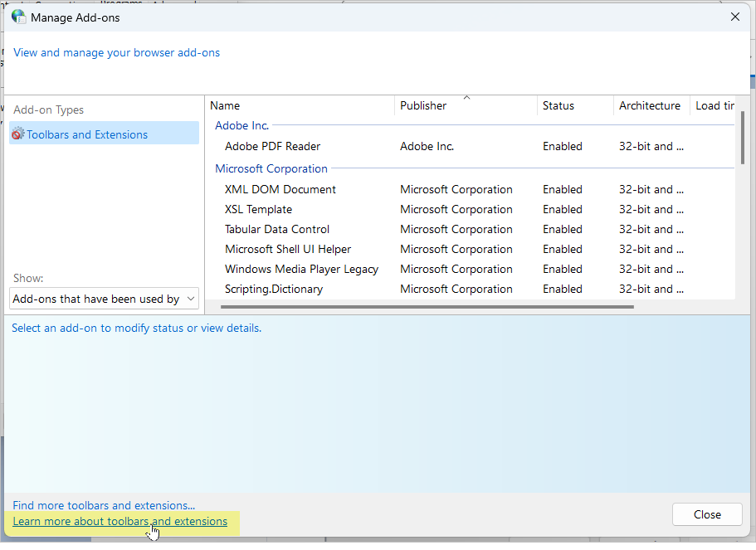Click the Toolbars and Extensions gear icon

tap(17, 134)
